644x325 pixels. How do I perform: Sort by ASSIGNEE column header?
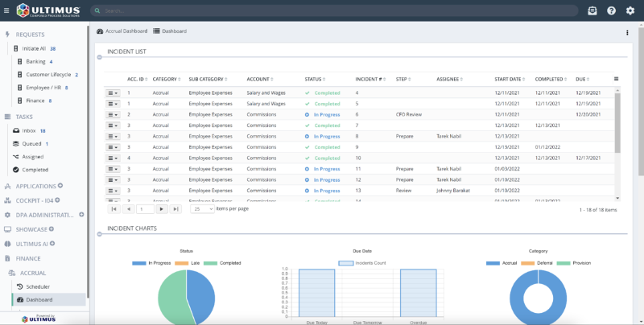click(x=450, y=79)
